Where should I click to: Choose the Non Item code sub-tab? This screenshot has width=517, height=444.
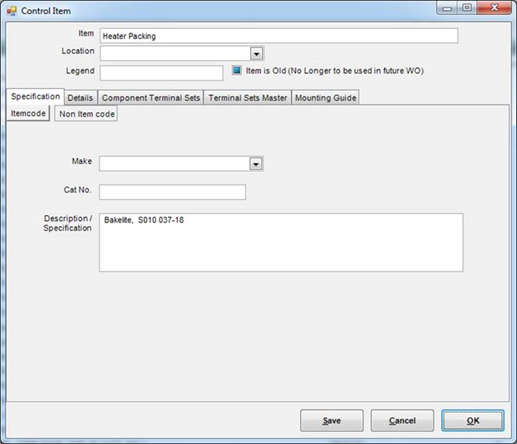click(x=86, y=114)
